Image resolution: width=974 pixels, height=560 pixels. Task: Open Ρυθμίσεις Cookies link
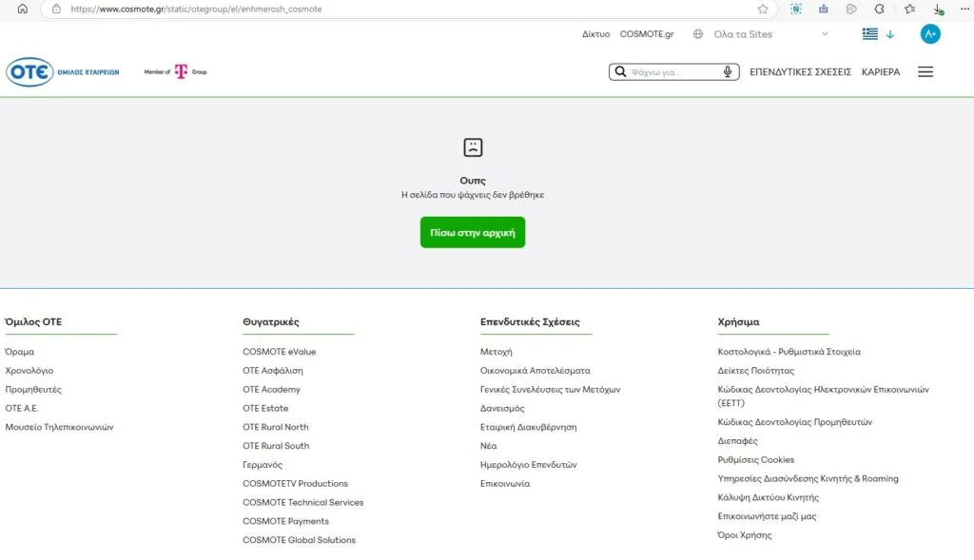point(755,460)
